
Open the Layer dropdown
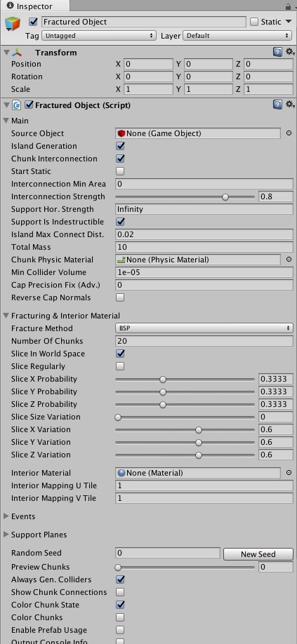point(237,36)
